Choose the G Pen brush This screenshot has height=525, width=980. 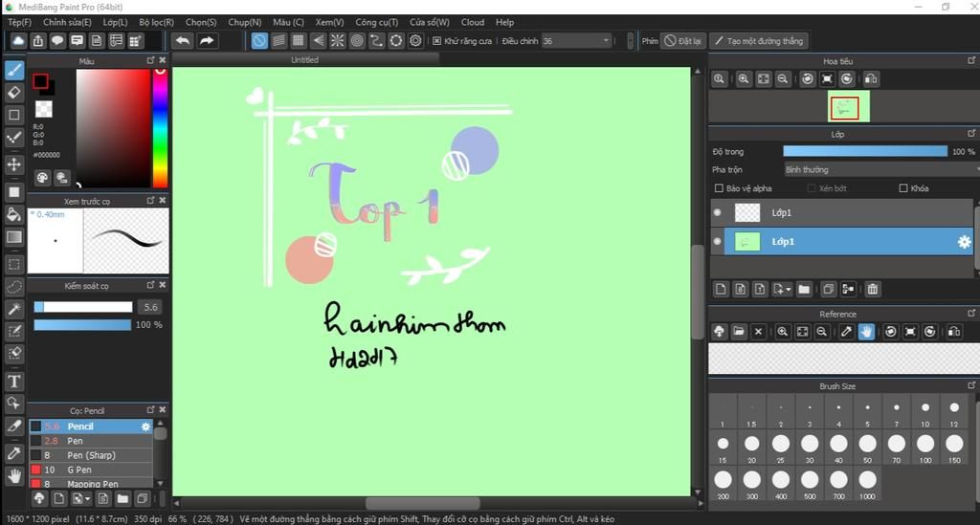click(x=91, y=470)
